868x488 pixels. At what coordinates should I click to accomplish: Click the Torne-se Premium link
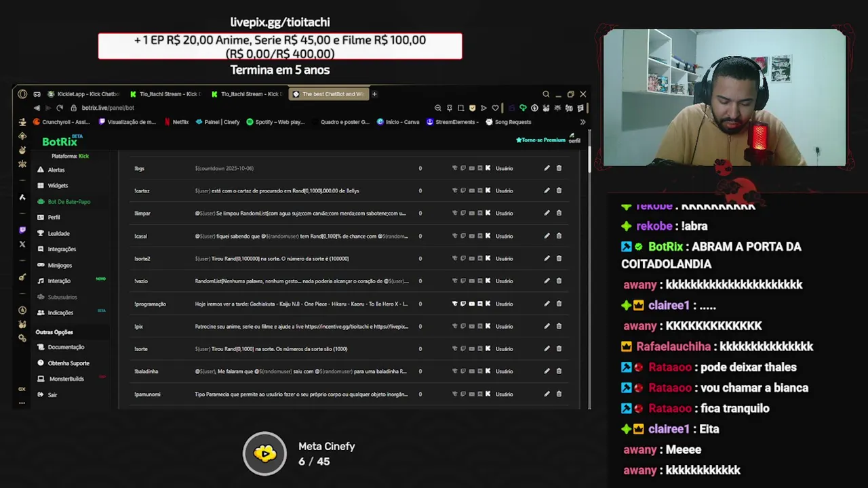click(x=540, y=140)
